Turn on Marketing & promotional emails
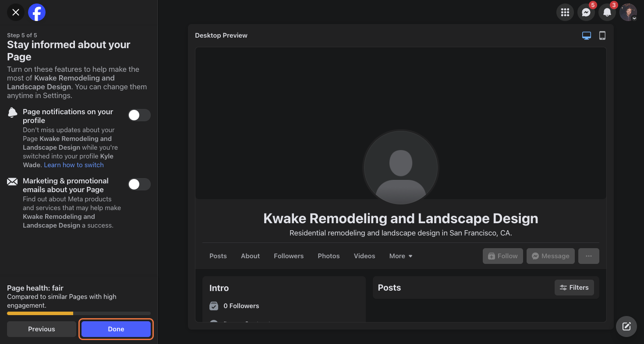Viewport: 644px width, 344px height. point(139,184)
